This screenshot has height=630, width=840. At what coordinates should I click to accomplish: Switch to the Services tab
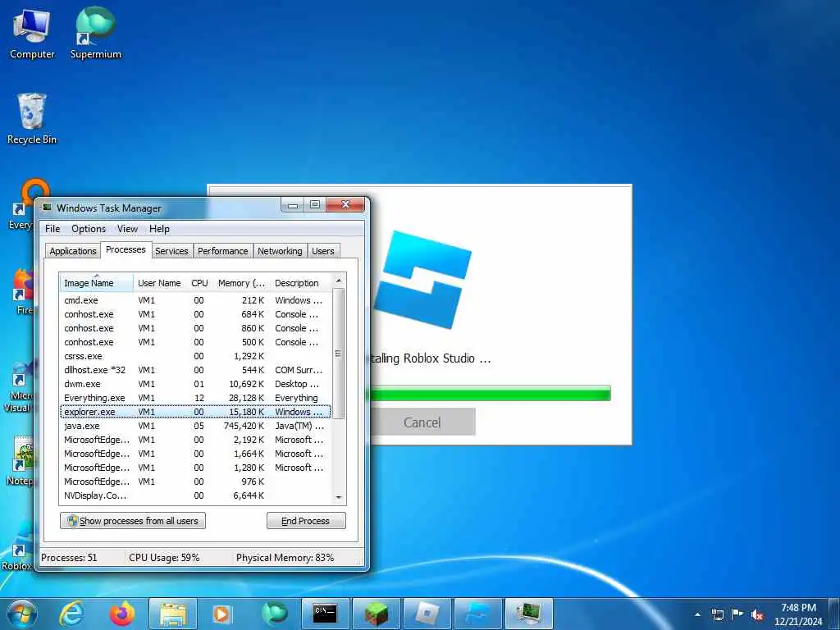171,251
